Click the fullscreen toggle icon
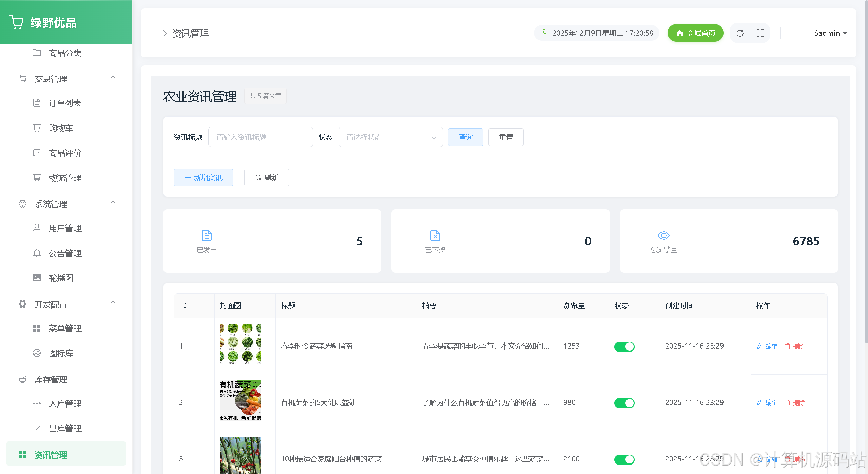 760,33
